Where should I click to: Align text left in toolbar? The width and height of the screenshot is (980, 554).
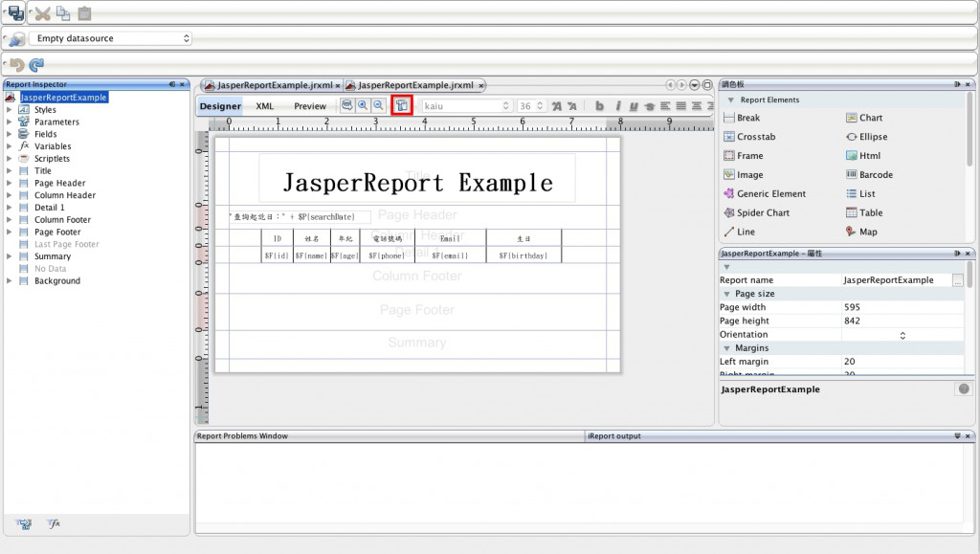[665, 106]
